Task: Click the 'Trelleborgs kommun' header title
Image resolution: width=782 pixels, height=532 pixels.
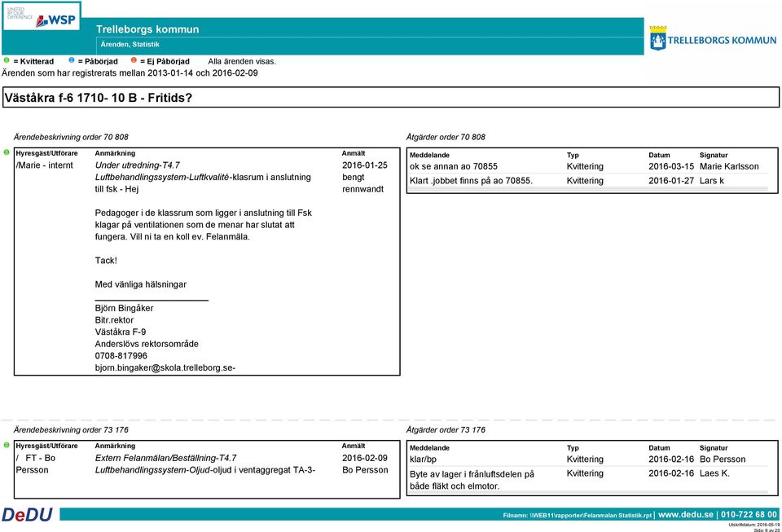Action: [147, 29]
